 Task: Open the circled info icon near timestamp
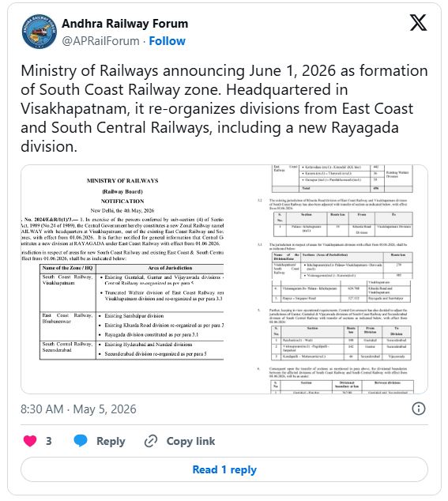coord(419,409)
